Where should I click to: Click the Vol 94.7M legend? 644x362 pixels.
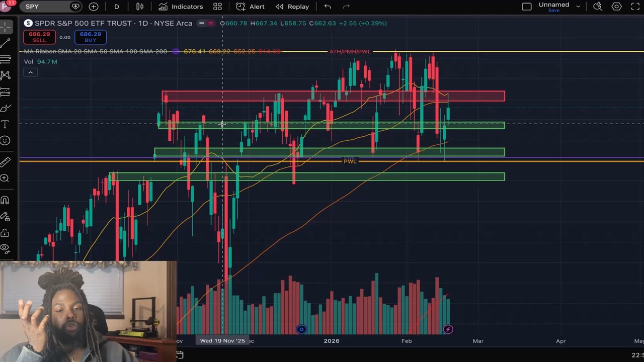point(40,61)
